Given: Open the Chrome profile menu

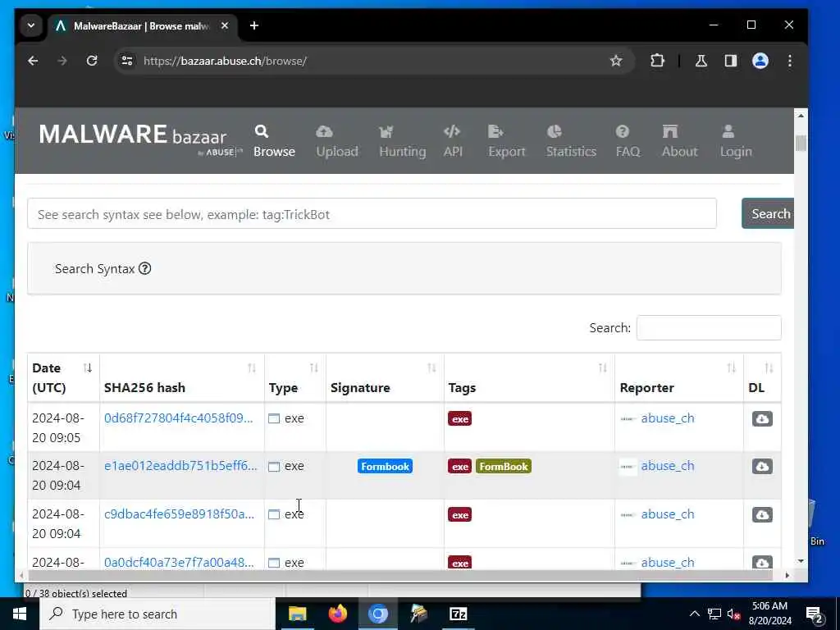Looking at the screenshot, I should pos(760,61).
